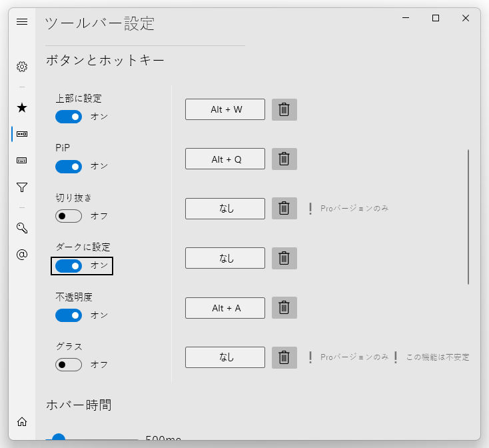This screenshot has height=448, width=489.
Task: Open the filter funnel sidebar page
Action: pyautogui.click(x=22, y=187)
